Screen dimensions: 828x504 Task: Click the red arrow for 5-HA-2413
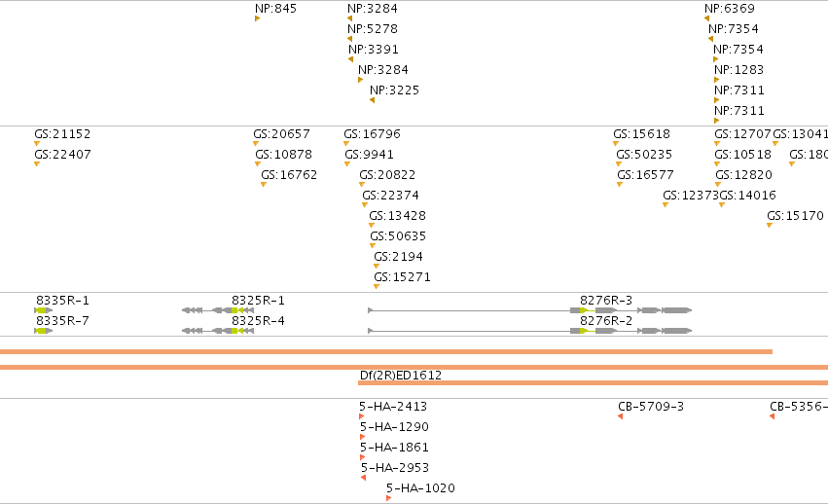361,416
